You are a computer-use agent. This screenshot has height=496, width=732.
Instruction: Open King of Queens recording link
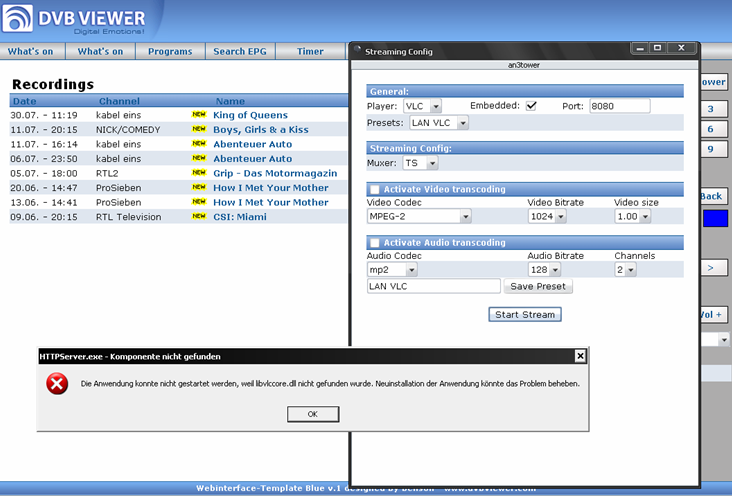pos(250,115)
